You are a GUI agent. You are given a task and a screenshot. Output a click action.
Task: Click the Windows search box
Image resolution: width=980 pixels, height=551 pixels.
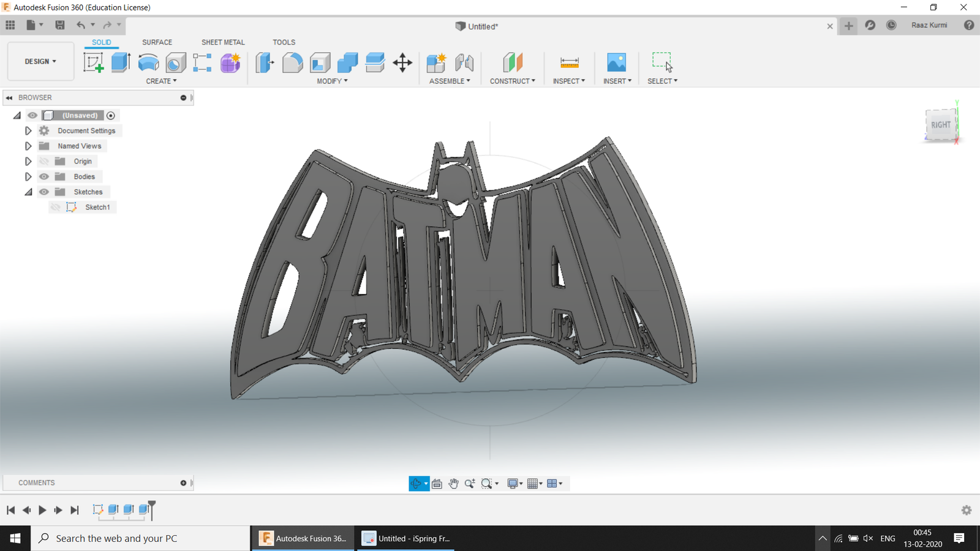(141, 538)
